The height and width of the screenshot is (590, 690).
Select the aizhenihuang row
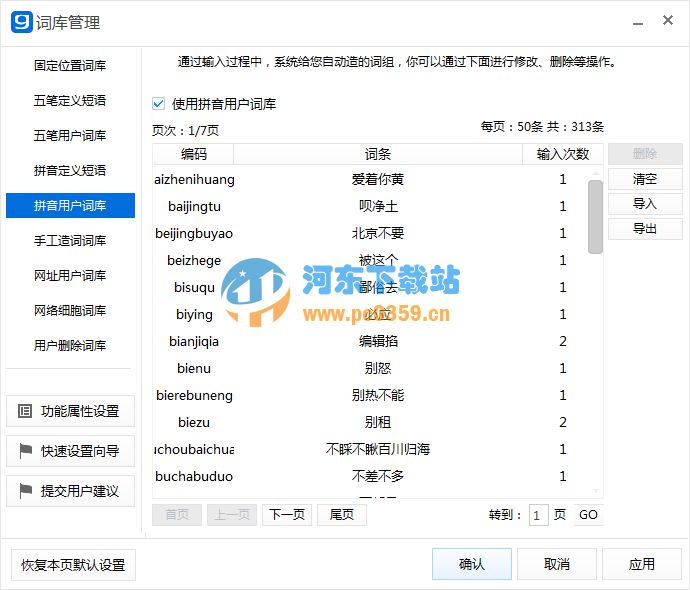[371, 180]
